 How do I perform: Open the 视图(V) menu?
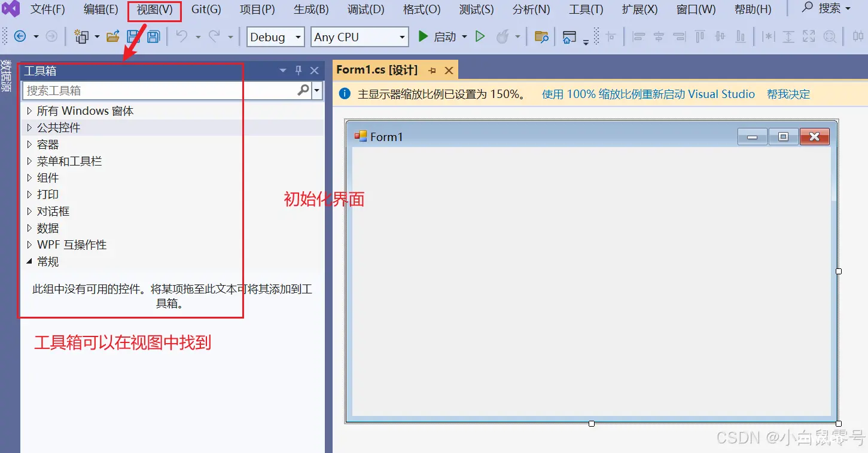tap(154, 10)
